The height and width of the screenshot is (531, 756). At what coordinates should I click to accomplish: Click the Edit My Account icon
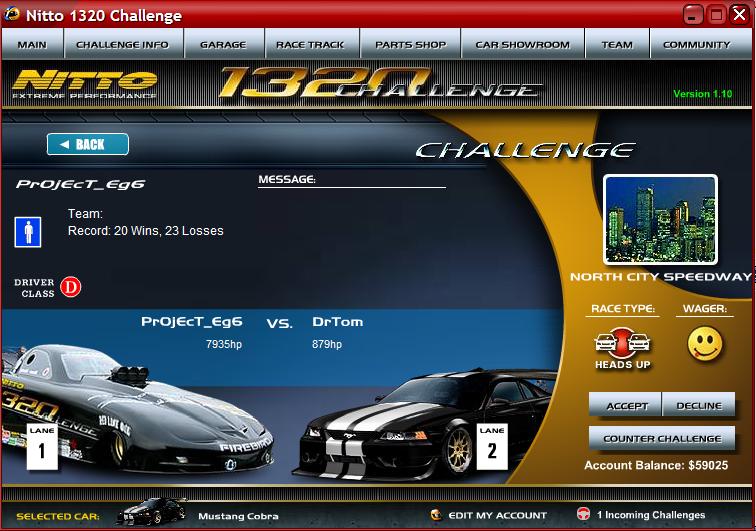436,515
